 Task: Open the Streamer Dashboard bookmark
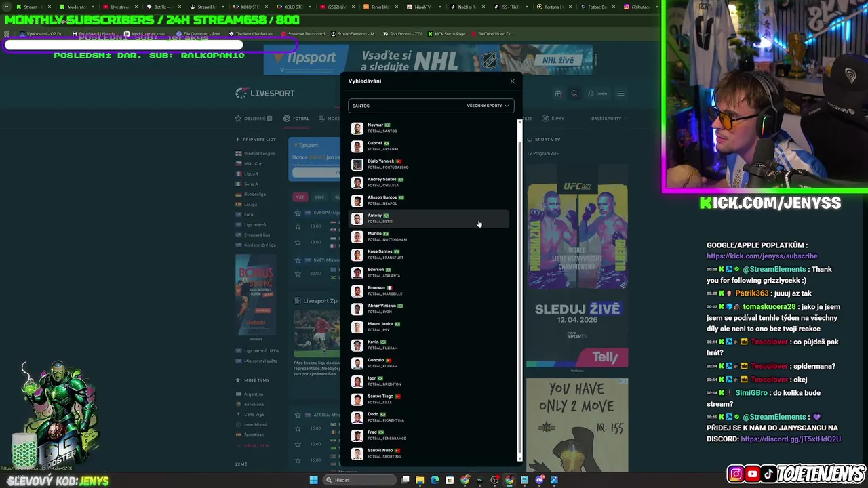(302, 34)
